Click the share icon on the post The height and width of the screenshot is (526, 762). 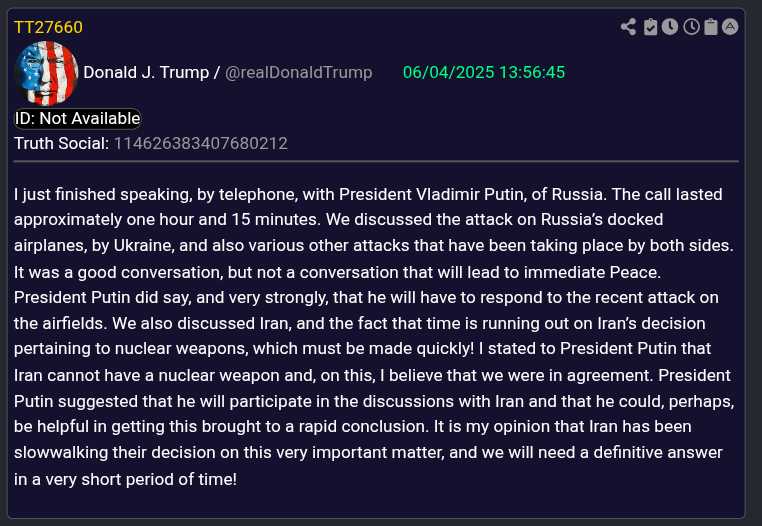628,27
